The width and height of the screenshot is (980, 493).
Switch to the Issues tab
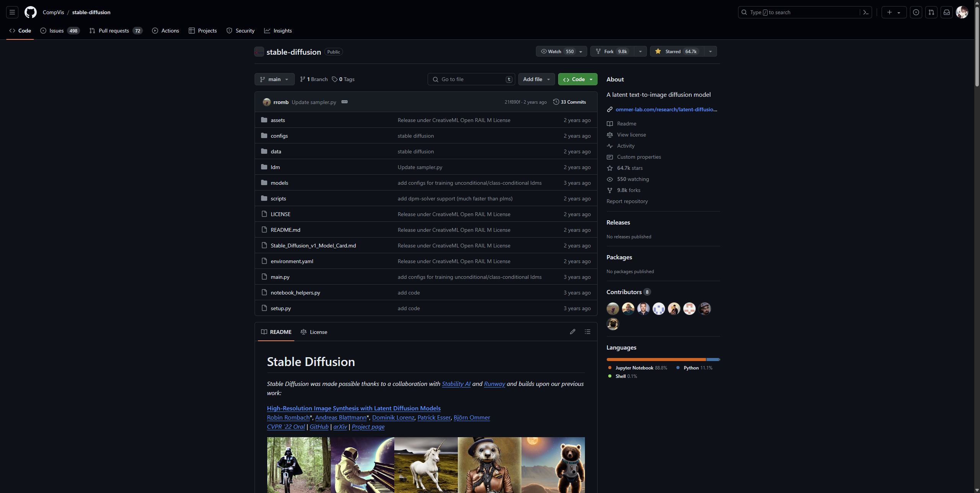click(57, 31)
